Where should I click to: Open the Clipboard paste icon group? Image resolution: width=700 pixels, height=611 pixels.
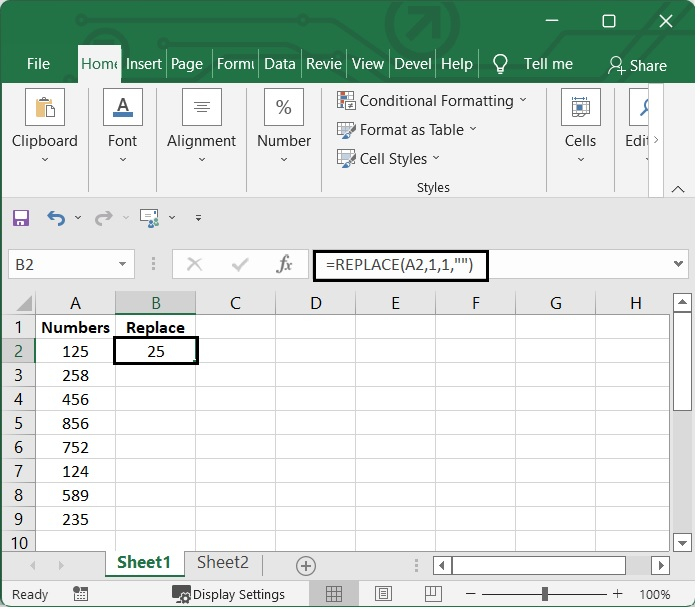(x=45, y=107)
